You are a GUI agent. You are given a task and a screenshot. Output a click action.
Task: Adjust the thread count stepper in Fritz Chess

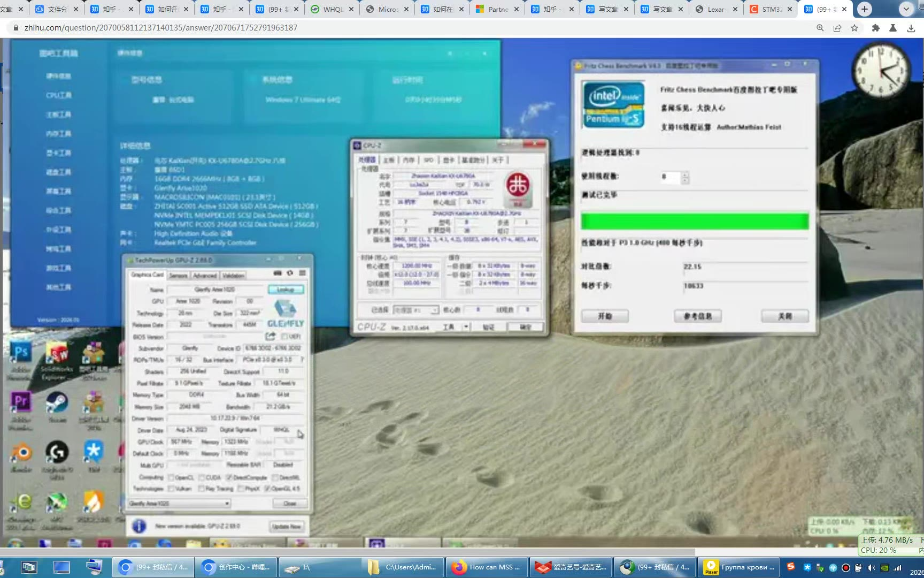click(x=685, y=177)
